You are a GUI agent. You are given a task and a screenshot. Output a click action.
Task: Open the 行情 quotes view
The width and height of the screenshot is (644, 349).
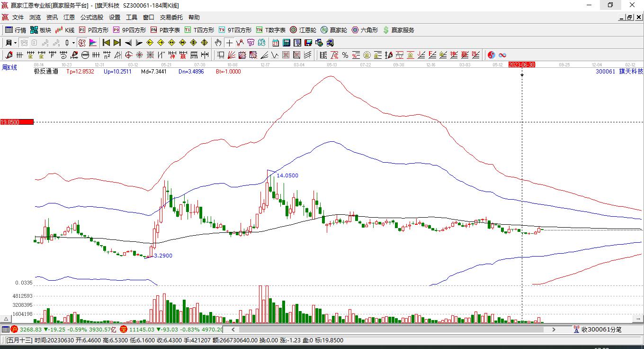(x=16, y=30)
